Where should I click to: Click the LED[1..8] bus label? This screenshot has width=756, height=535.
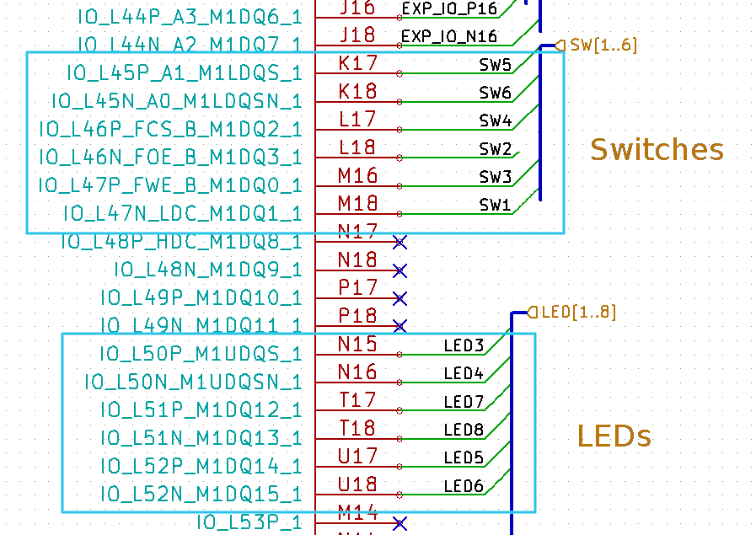577,313
